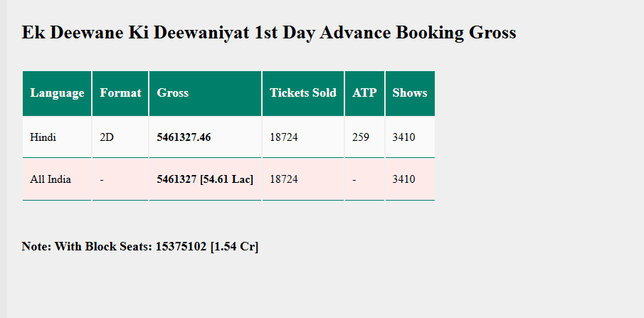Viewport: 644px width, 318px height.
Task: Click the All India ATP dash cell
Action: pyautogui.click(x=354, y=179)
